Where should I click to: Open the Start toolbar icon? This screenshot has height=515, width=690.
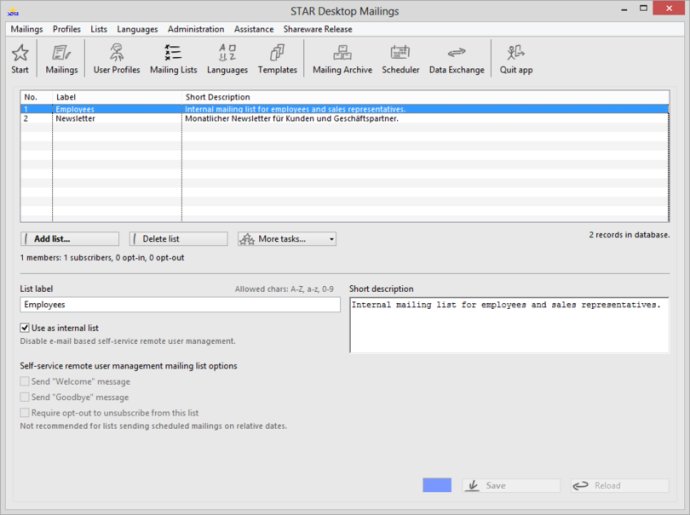[20, 59]
